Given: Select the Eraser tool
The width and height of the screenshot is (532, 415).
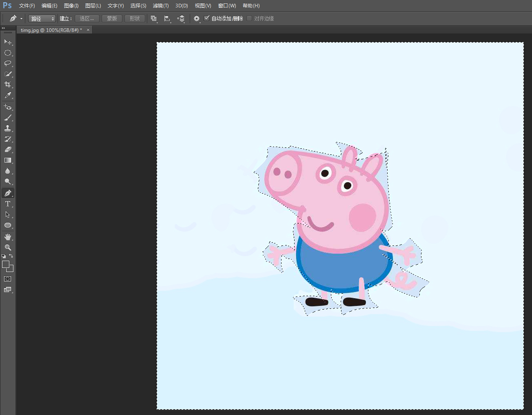Looking at the screenshot, I should click(8, 149).
